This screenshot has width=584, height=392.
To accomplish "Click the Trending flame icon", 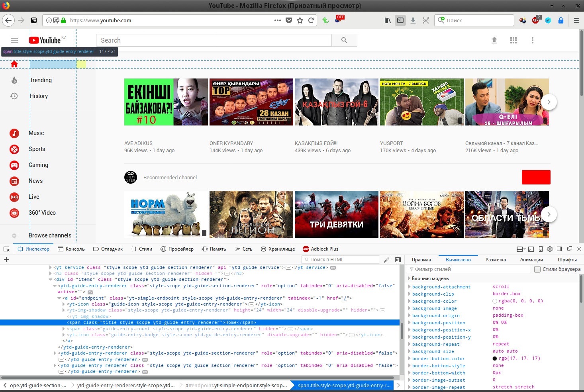I will tap(14, 80).
